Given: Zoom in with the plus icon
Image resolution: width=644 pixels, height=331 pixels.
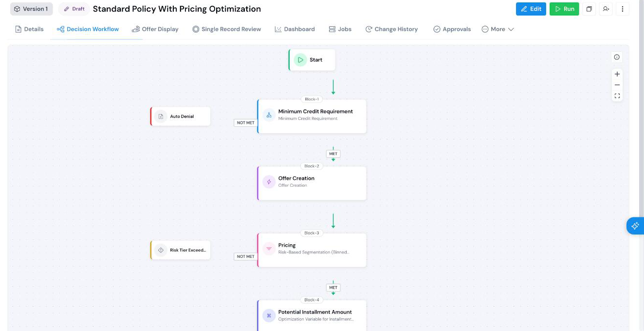Looking at the screenshot, I should pyautogui.click(x=617, y=74).
